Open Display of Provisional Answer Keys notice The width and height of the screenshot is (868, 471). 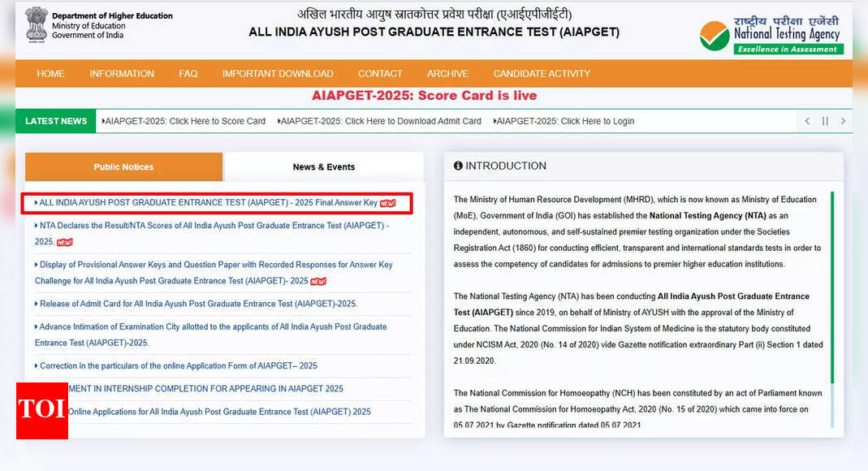click(214, 273)
